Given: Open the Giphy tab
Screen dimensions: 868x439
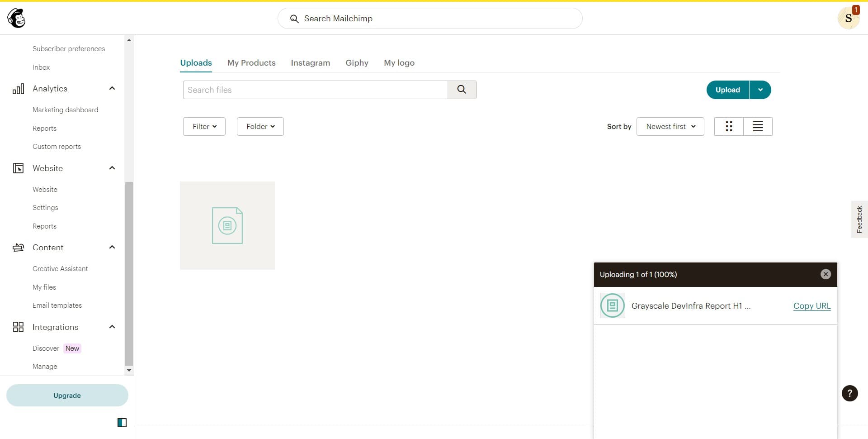Looking at the screenshot, I should pyautogui.click(x=357, y=63).
